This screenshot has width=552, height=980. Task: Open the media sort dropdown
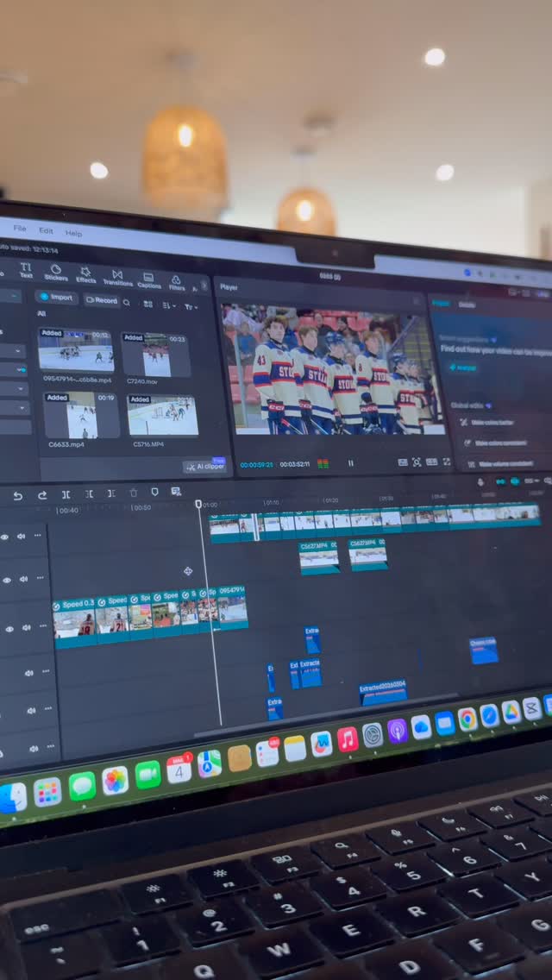(x=169, y=305)
